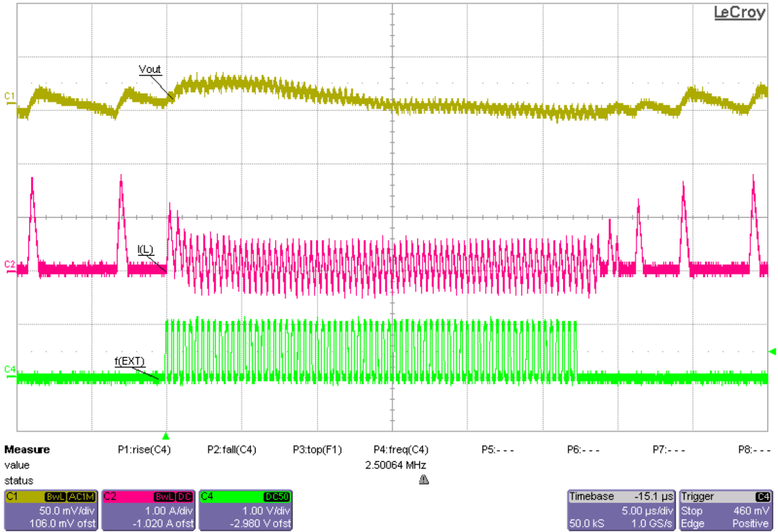Select the C1 channel descriptor icon
Screen dimensions: 778x532
point(15,497)
